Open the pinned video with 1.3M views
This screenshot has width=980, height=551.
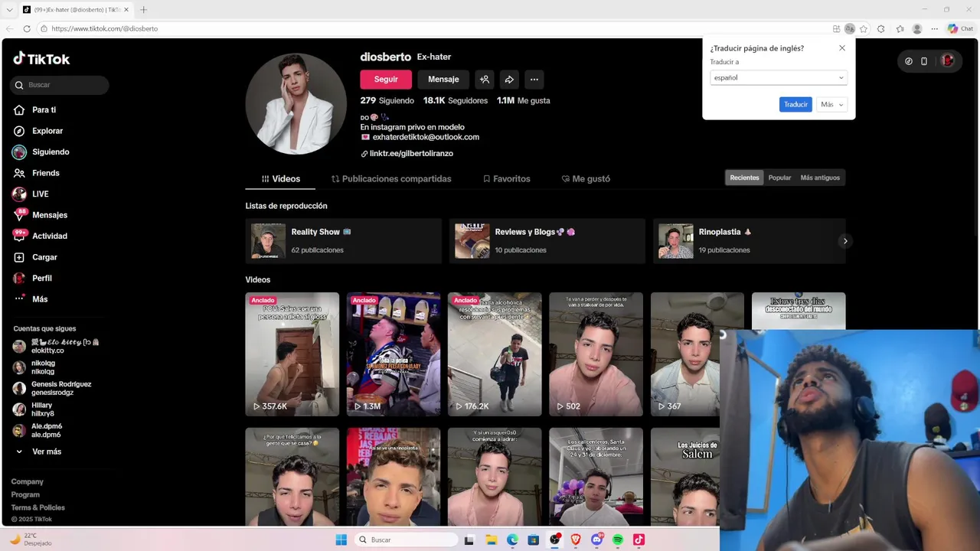point(394,354)
